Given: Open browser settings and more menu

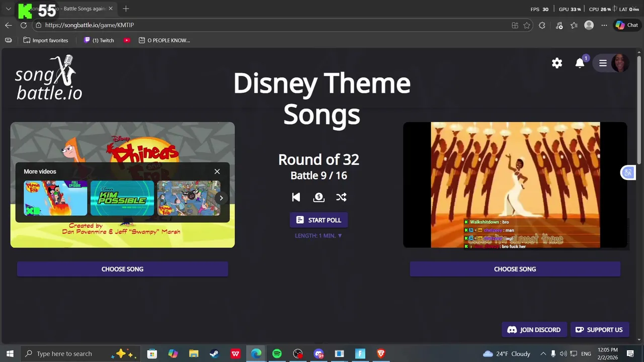Looking at the screenshot, I should pos(604,25).
